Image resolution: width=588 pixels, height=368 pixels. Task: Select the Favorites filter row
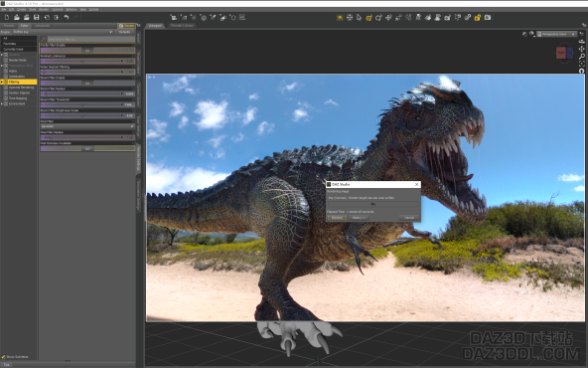pyautogui.click(x=18, y=44)
